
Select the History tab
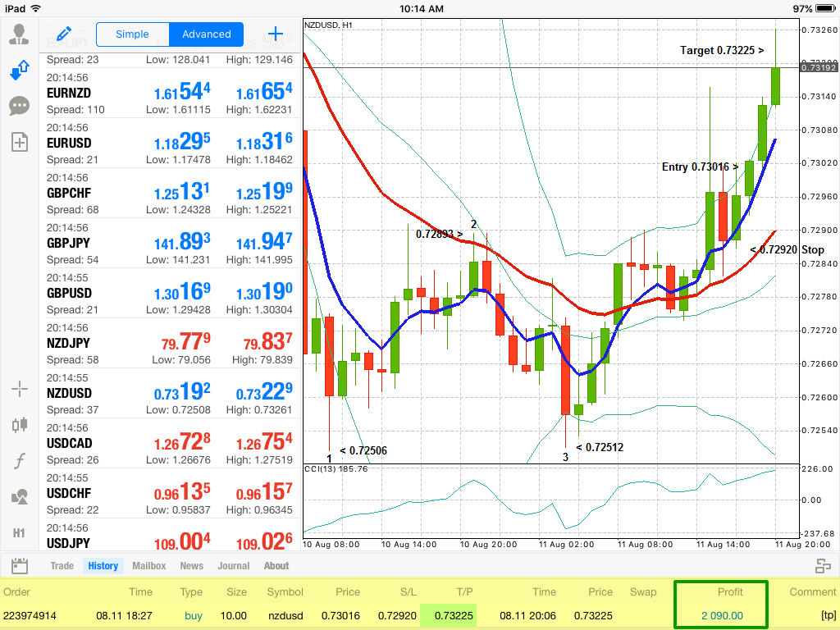point(103,566)
